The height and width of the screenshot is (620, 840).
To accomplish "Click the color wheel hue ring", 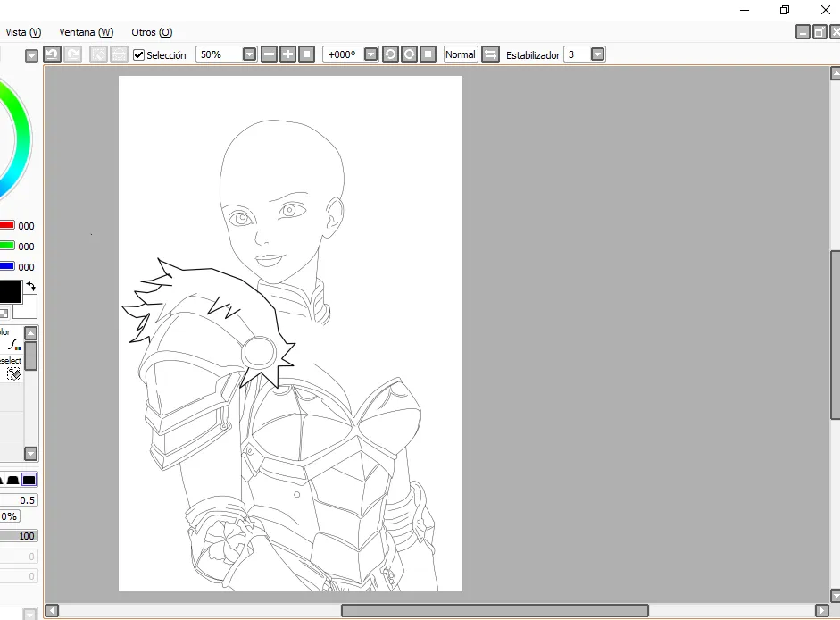I will [23, 140].
